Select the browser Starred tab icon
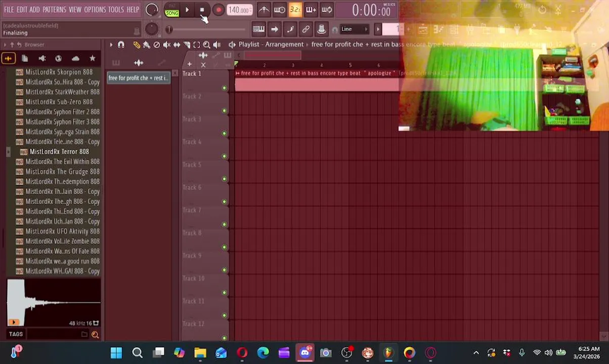609x364 pixels. [x=93, y=59]
